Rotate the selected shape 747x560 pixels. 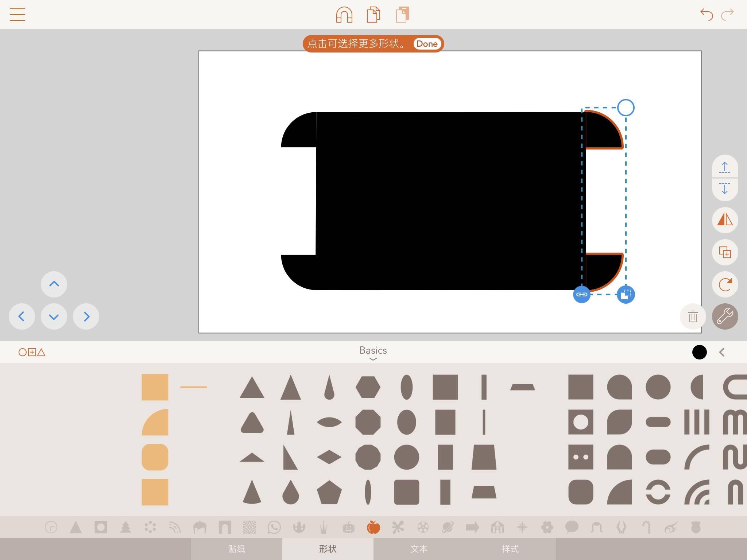(725, 284)
